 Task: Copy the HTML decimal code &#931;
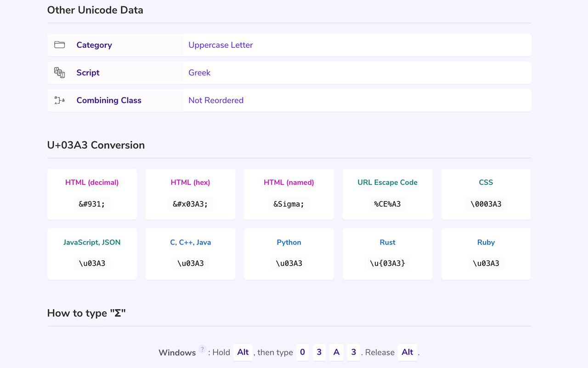(x=92, y=204)
